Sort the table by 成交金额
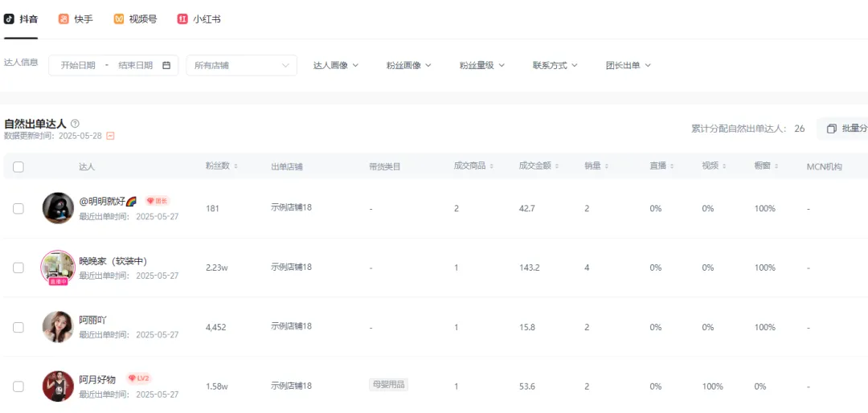The width and height of the screenshot is (868, 413). [558, 166]
